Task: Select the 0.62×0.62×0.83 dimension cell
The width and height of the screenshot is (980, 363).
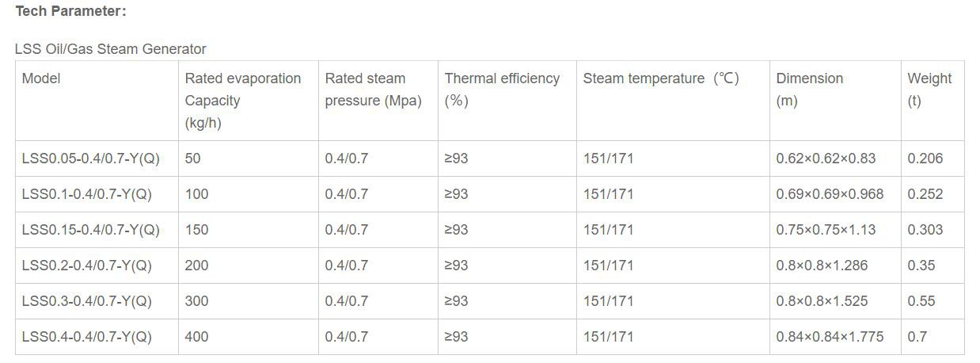Action: (x=826, y=159)
